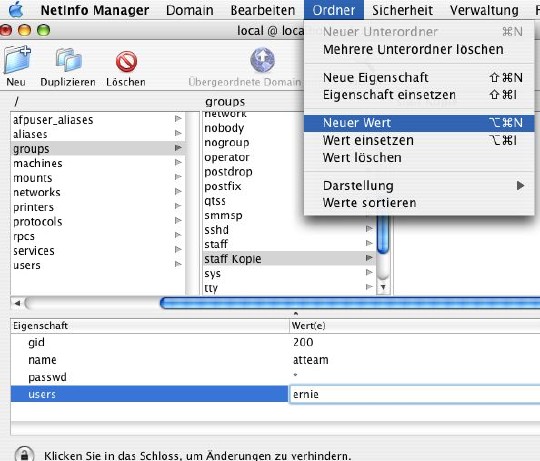Choose Eigenschaft einsetzen menu entry
Viewport: 540px width, 461px height.
click(419, 95)
